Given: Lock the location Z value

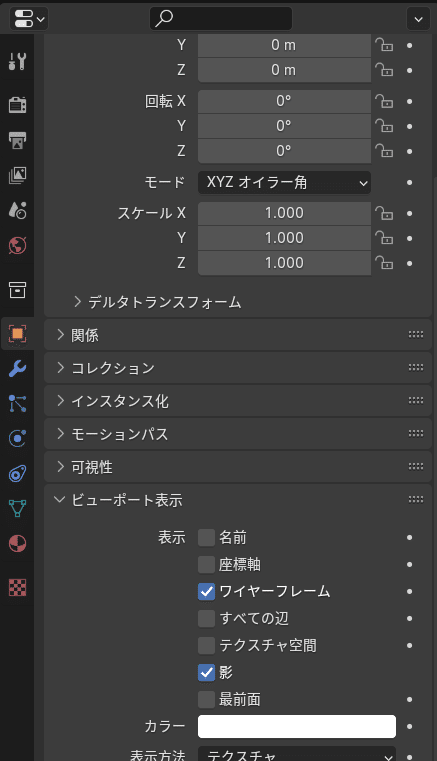Looking at the screenshot, I should (x=384, y=70).
